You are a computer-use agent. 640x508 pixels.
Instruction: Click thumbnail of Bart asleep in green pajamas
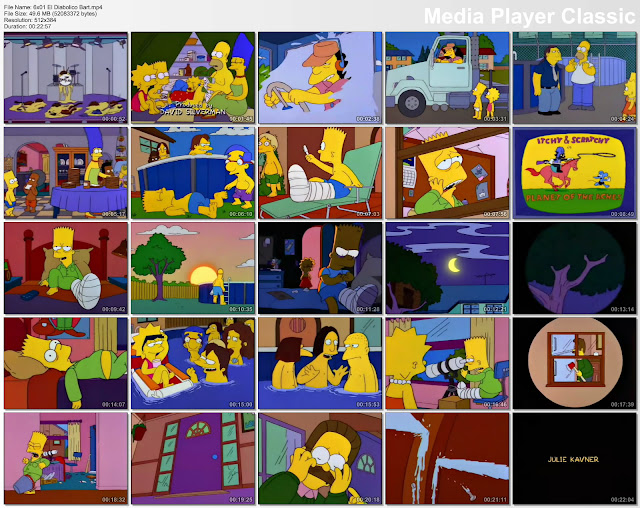pyautogui.click(x=66, y=363)
